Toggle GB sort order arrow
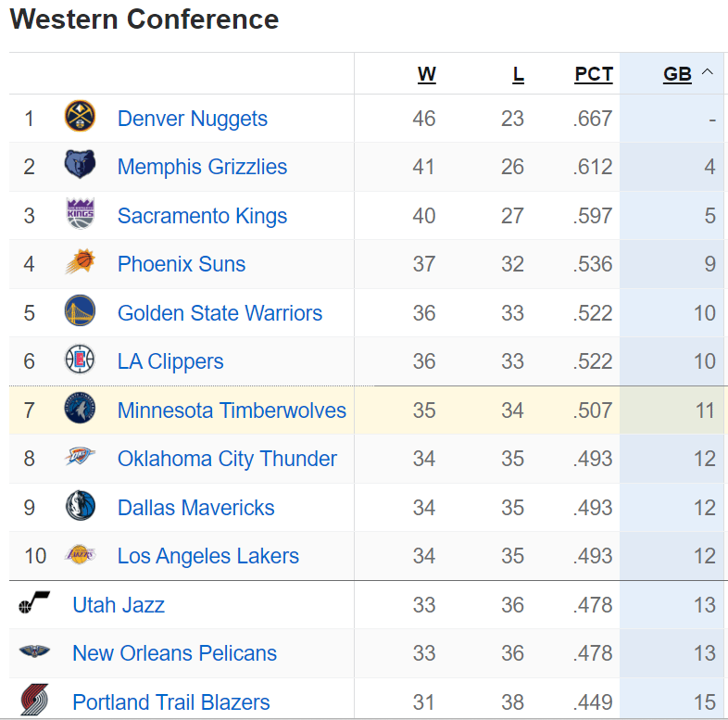 [707, 72]
